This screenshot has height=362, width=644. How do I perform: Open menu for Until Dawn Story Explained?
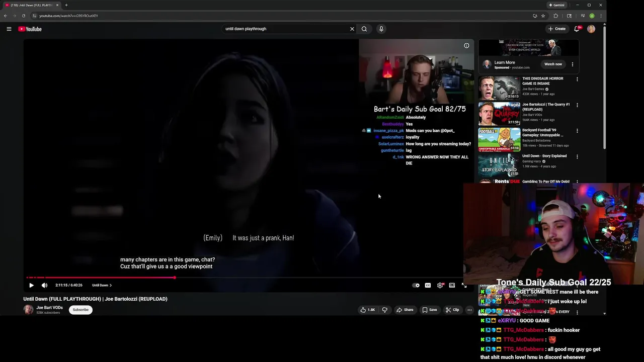click(x=577, y=156)
